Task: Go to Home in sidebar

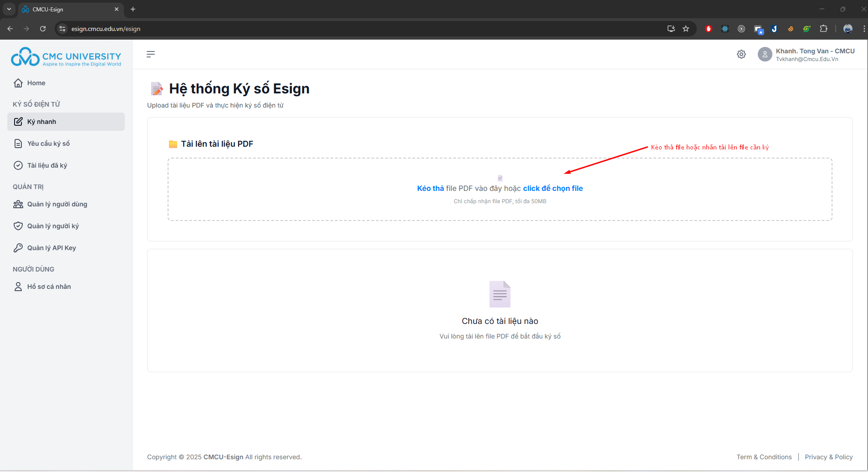Action: (x=36, y=83)
